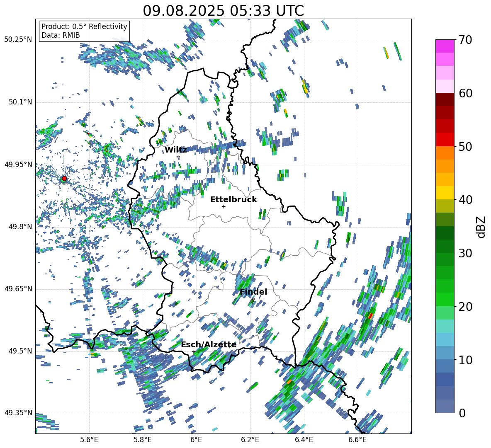Click the Wiltz city label
The width and height of the screenshot is (491, 448).
click(x=176, y=150)
